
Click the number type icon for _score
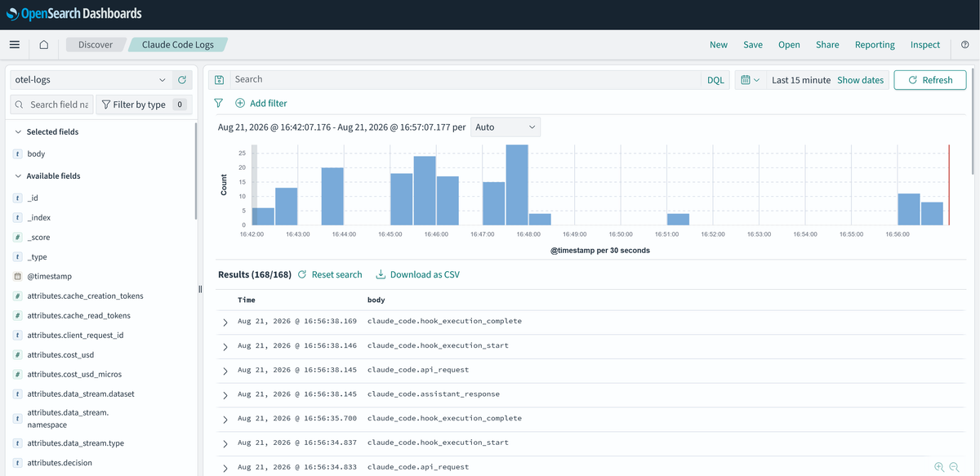coord(18,238)
